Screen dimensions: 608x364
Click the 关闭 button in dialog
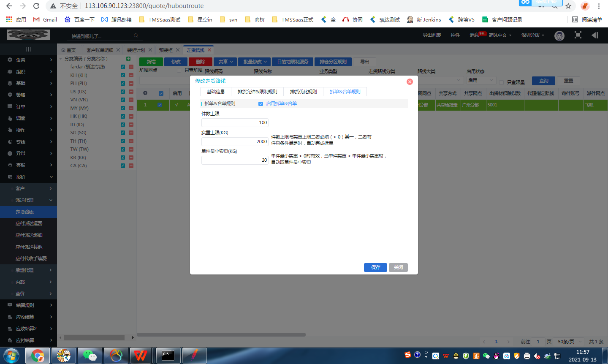[x=398, y=267]
